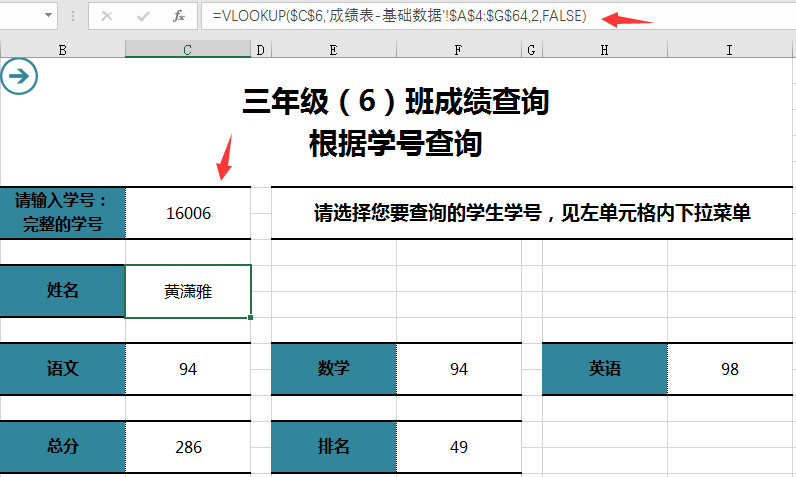Image resolution: width=796 pixels, height=477 pixels.
Task: Select column B header
Action: 62,50
